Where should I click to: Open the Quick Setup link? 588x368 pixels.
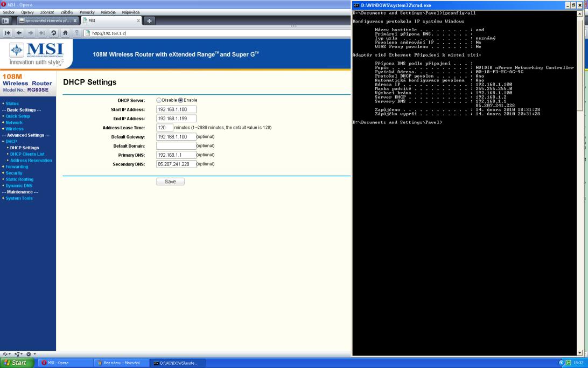point(18,116)
